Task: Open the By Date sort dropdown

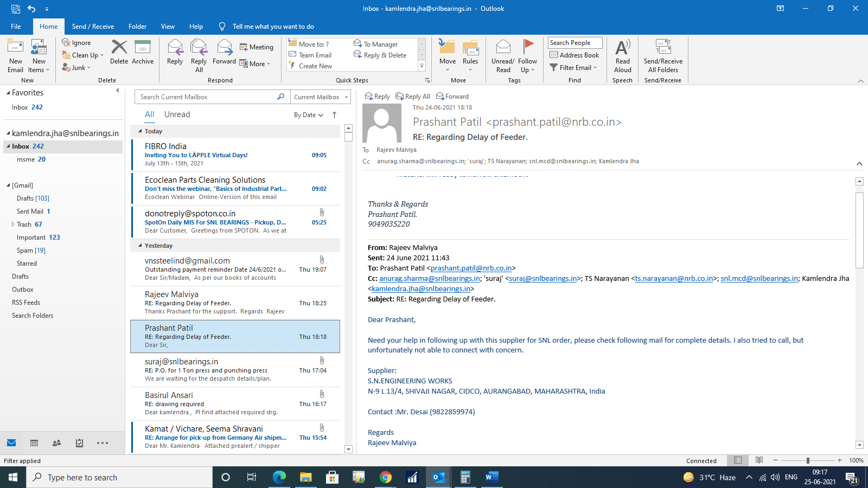Action: pyautogui.click(x=308, y=115)
